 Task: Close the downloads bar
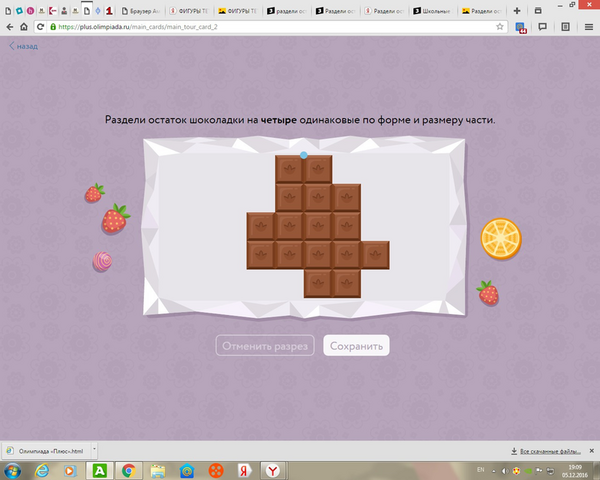[x=592, y=451]
